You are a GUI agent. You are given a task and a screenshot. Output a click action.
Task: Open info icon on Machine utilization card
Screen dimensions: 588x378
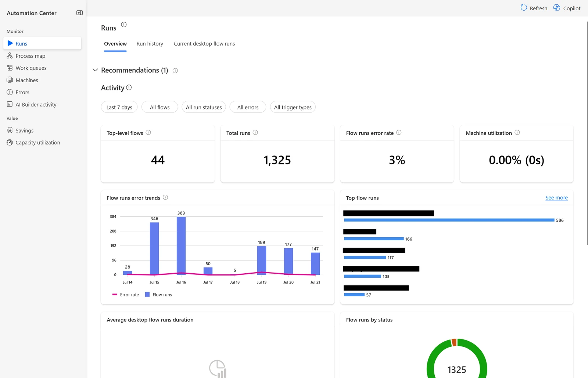pyautogui.click(x=517, y=133)
